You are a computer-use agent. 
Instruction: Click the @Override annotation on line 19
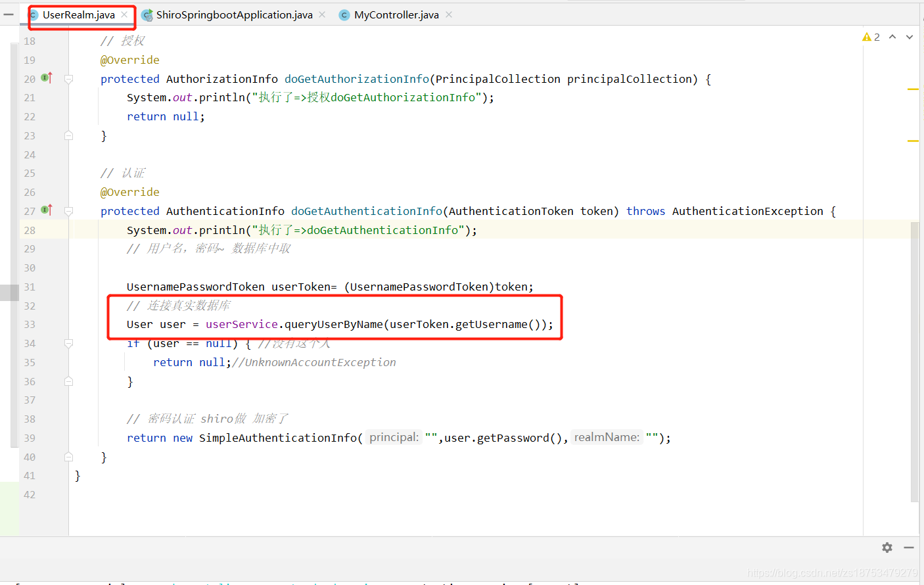click(x=130, y=60)
